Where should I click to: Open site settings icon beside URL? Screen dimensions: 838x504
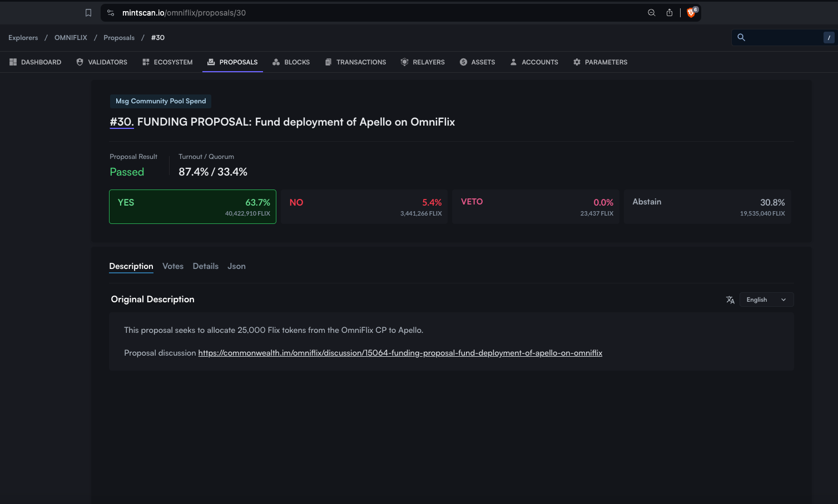coord(111,13)
